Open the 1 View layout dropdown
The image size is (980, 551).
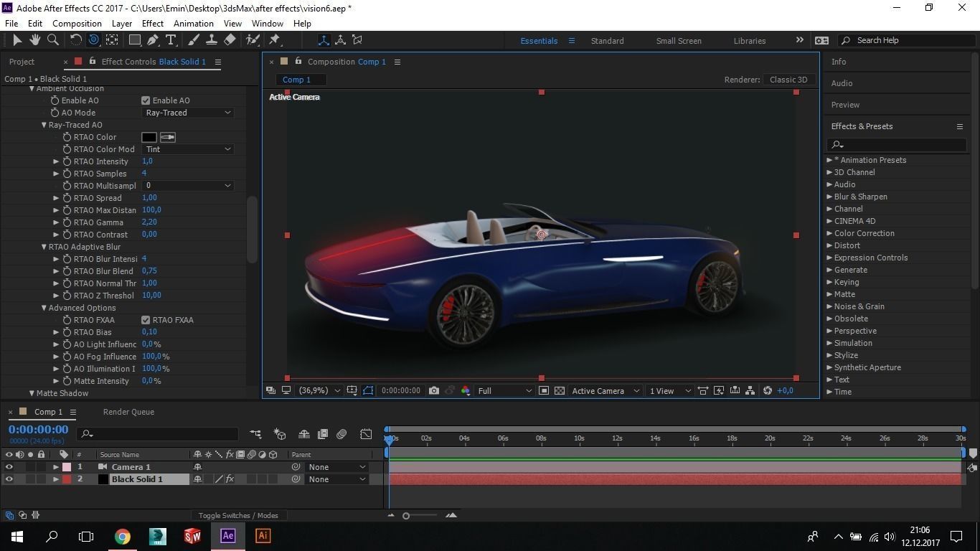click(670, 390)
